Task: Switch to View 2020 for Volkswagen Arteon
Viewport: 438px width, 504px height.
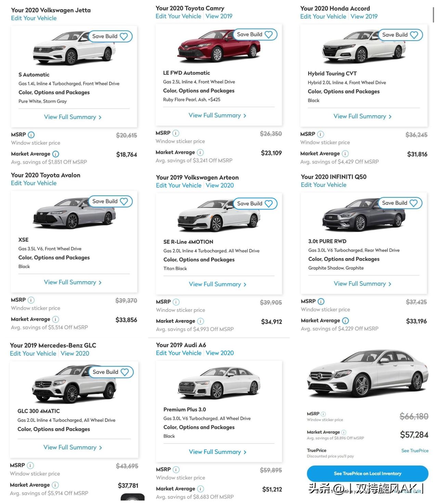Action: [220, 185]
